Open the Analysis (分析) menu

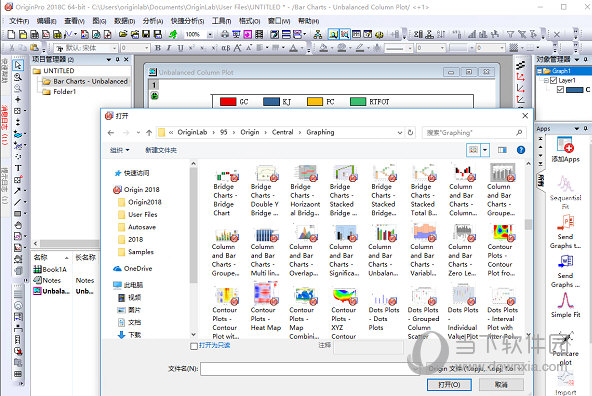tap(153, 21)
